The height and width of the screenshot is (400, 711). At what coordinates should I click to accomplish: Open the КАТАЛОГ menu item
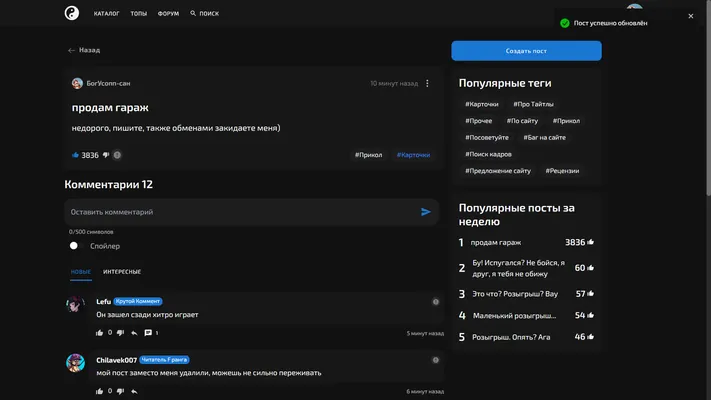click(107, 14)
